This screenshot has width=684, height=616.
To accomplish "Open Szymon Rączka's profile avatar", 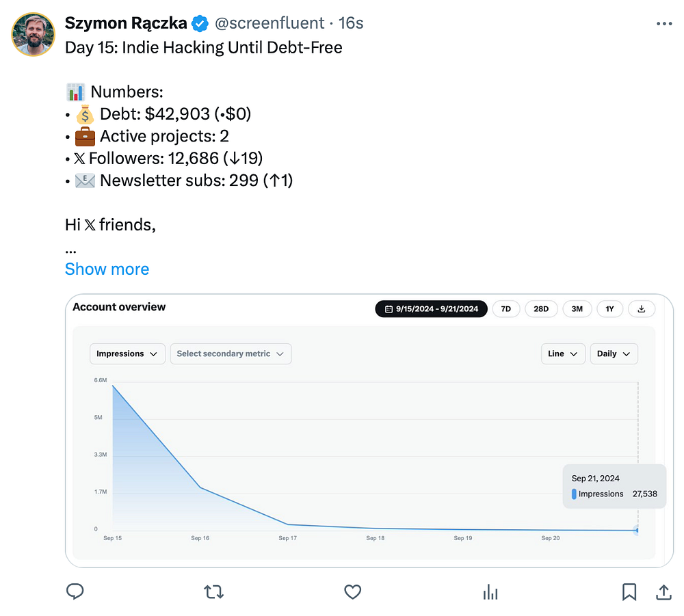I will (x=33, y=34).
